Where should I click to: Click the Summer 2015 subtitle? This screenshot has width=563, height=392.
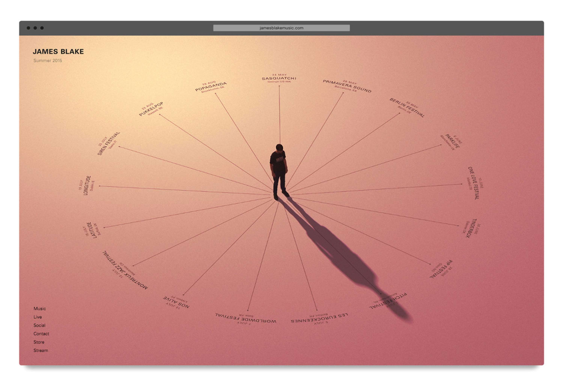(47, 61)
